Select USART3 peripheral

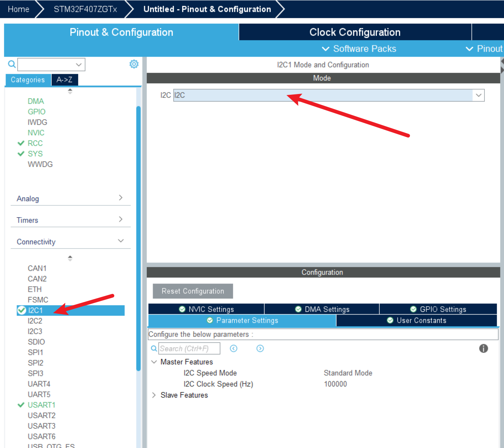click(x=41, y=426)
